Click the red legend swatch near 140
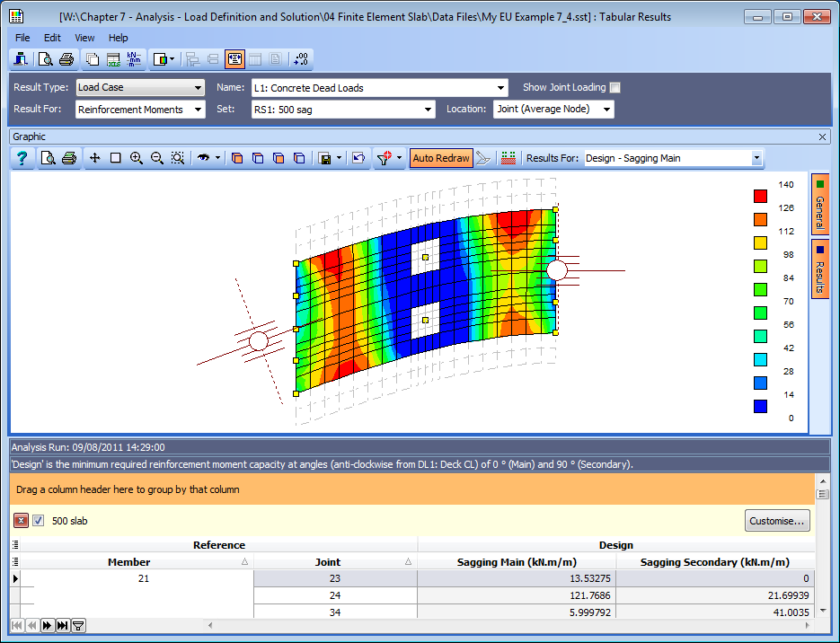This screenshot has height=643, width=840. [x=760, y=196]
